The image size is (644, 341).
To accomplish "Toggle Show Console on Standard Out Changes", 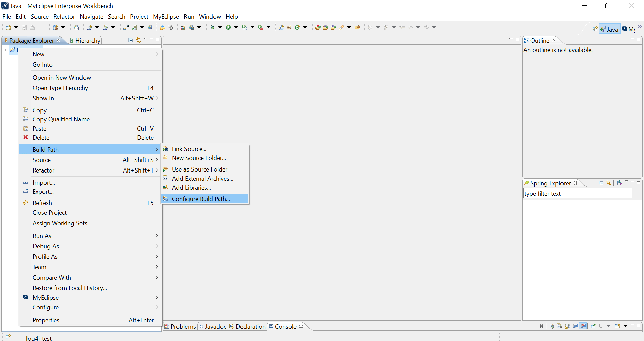I will coord(575,326).
